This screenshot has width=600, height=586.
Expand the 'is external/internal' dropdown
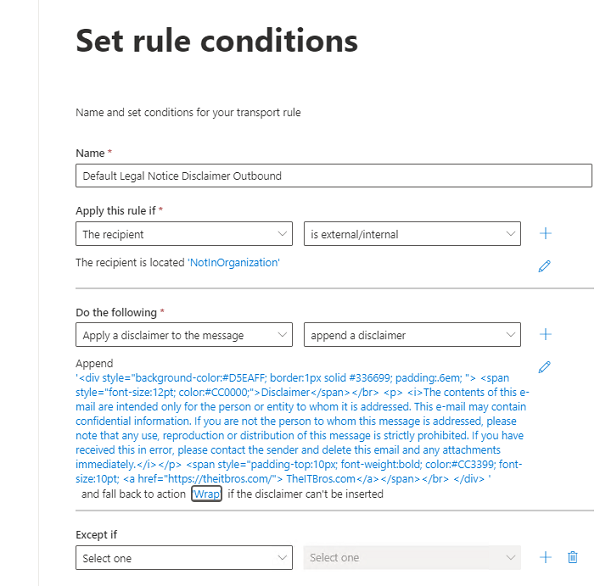(x=412, y=234)
